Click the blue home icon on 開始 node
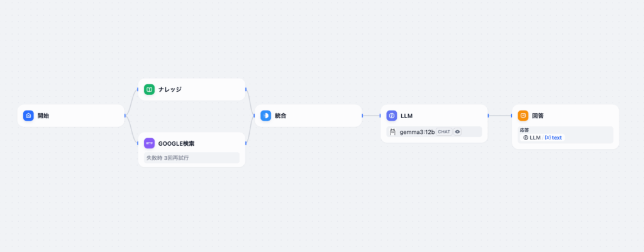This screenshot has width=644, height=252. pyautogui.click(x=28, y=116)
